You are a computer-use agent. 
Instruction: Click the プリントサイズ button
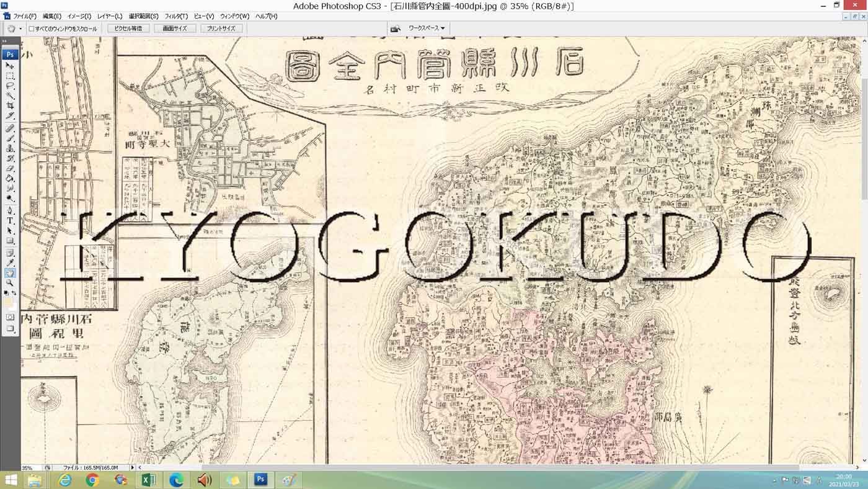tap(221, 29)
